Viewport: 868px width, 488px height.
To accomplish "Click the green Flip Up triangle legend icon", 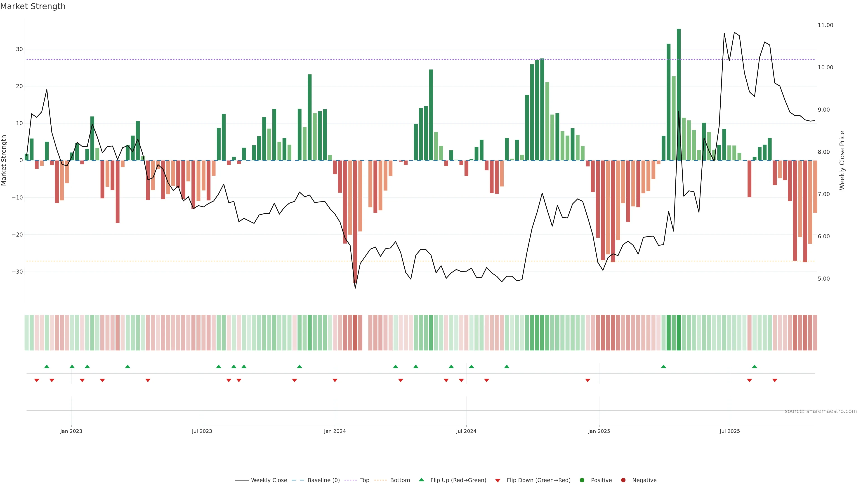I will pos(421,480).
